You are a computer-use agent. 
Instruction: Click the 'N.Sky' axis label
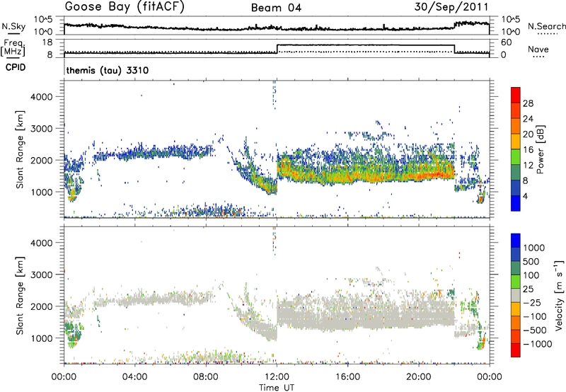point(13,26)
